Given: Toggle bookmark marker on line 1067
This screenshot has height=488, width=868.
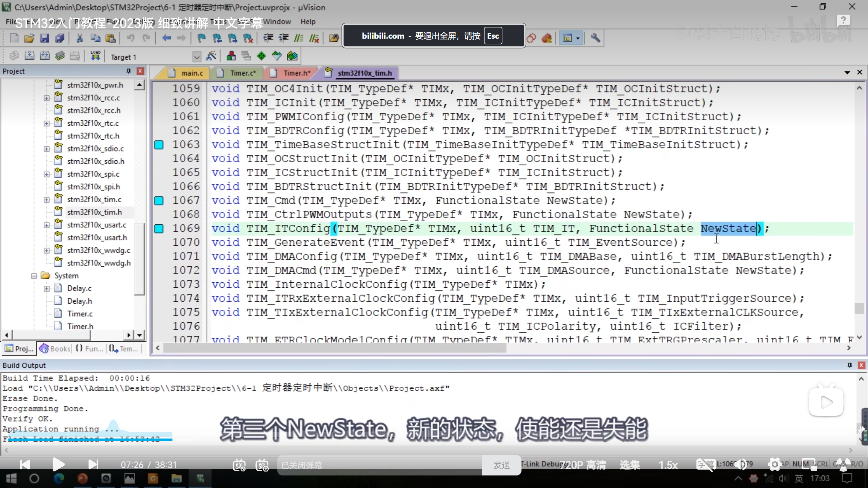Looking at the screenshot, I should pyautogui.click(x=159, y=201).
